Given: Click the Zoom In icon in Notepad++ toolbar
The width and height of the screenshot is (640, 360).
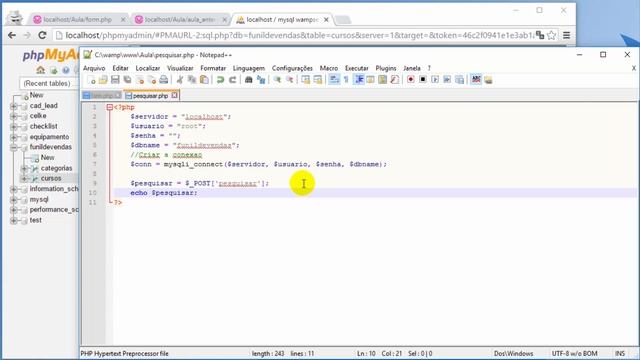Looking at the screenshot, I should click(277, 80).
